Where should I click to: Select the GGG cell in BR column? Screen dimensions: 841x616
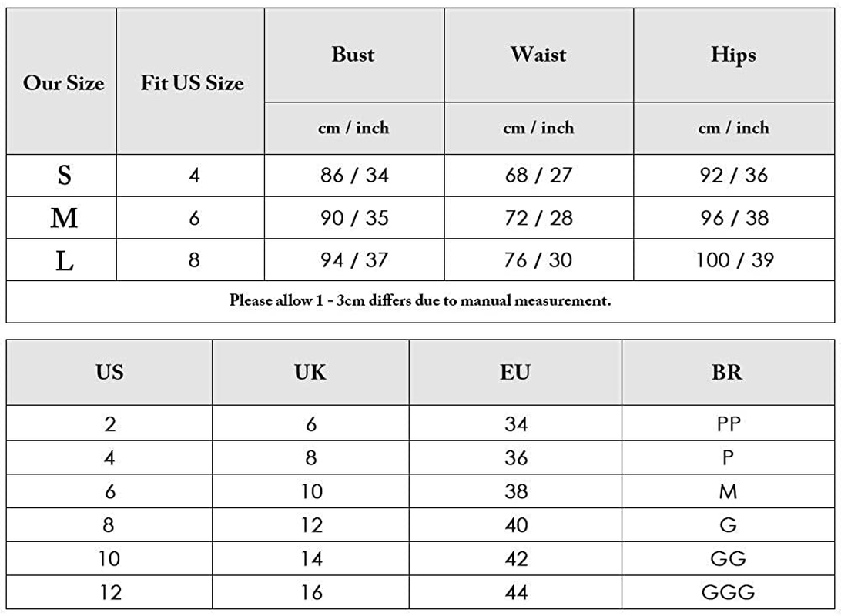point(728,592)
